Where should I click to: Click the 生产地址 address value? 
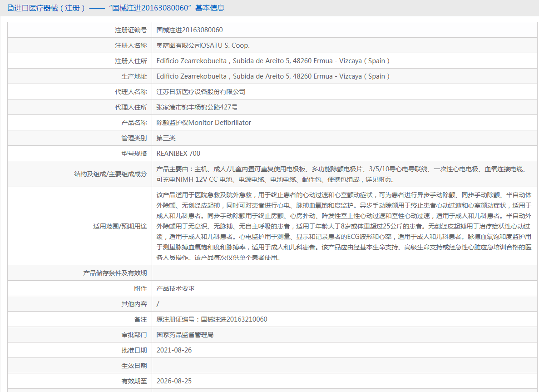[273, 76]
